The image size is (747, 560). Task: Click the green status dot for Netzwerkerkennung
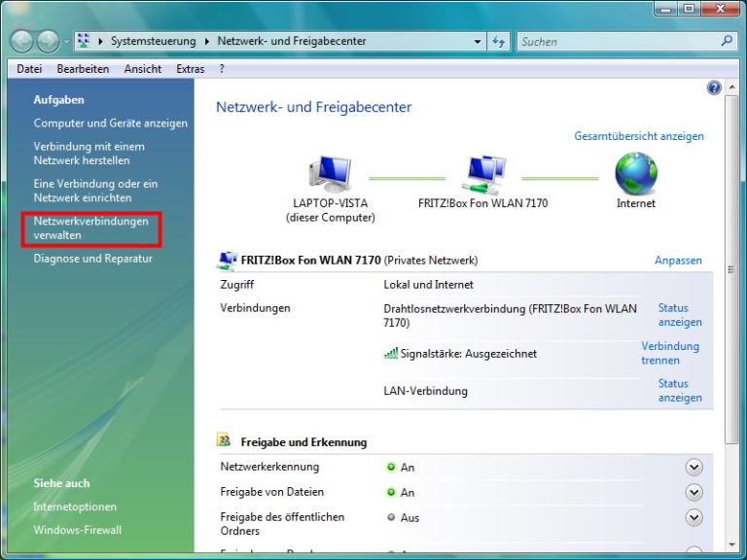coord(391,467)
